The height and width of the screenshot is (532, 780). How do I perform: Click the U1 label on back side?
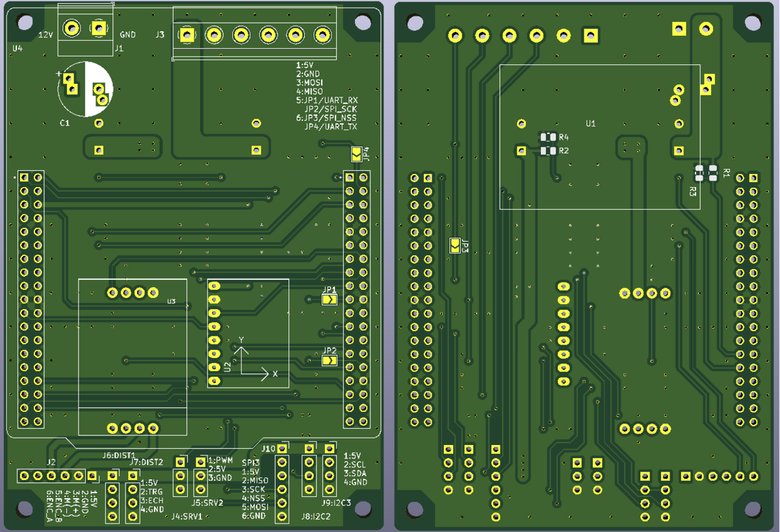590,123
